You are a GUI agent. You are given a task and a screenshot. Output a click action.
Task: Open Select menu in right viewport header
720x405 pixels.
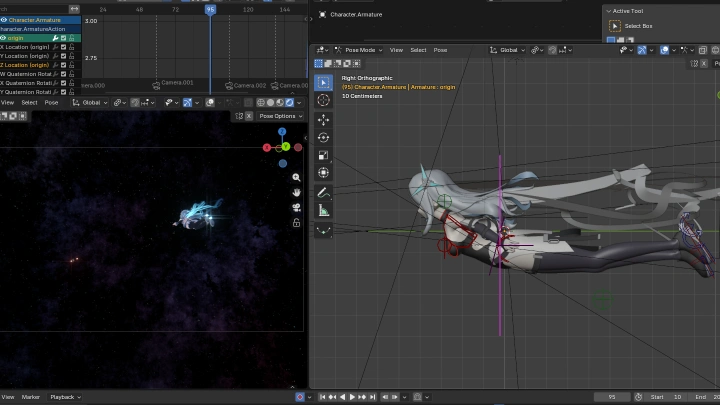(418, 50)
